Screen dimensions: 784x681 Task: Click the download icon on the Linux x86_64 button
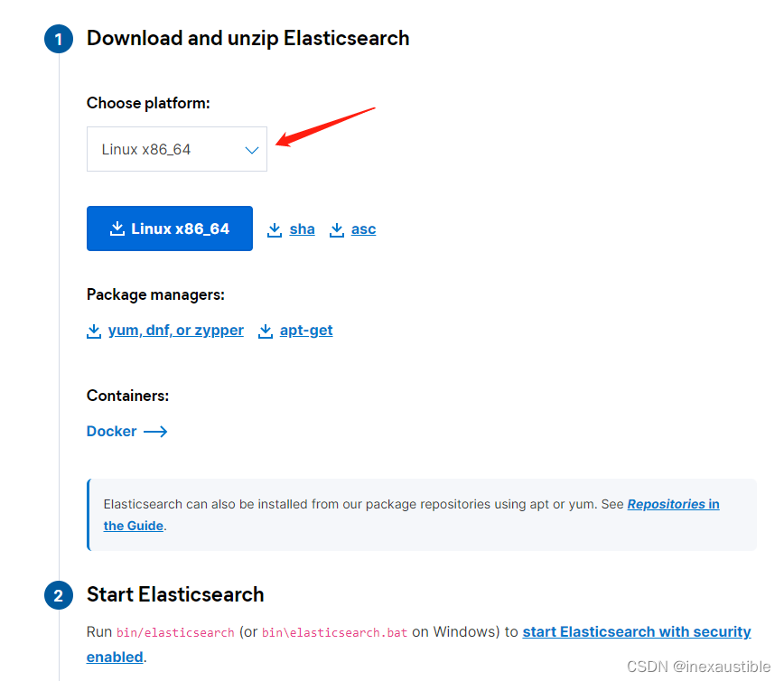(x=118, y=229)
